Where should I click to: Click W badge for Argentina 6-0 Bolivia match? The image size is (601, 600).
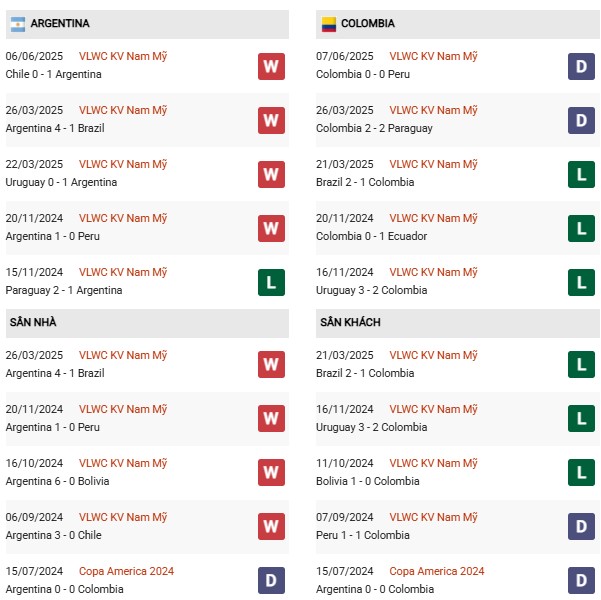pyautogui.click(x=271, y=472)
